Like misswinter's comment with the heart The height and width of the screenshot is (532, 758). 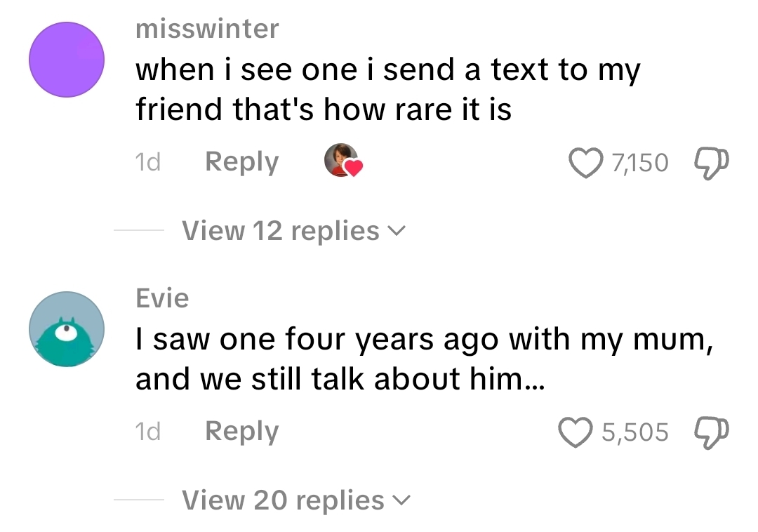(x=587, y=163)
